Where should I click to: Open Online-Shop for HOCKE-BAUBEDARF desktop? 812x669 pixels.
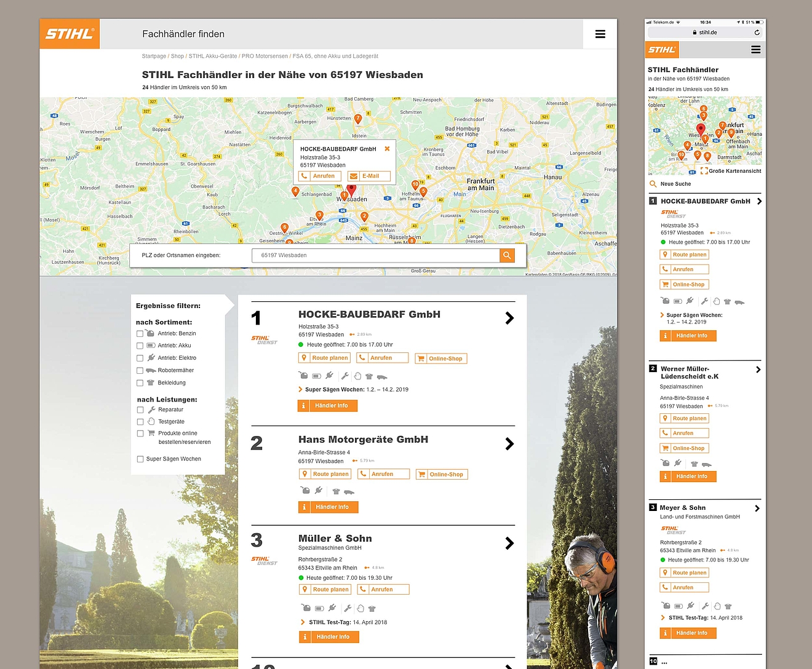[441, 358]
